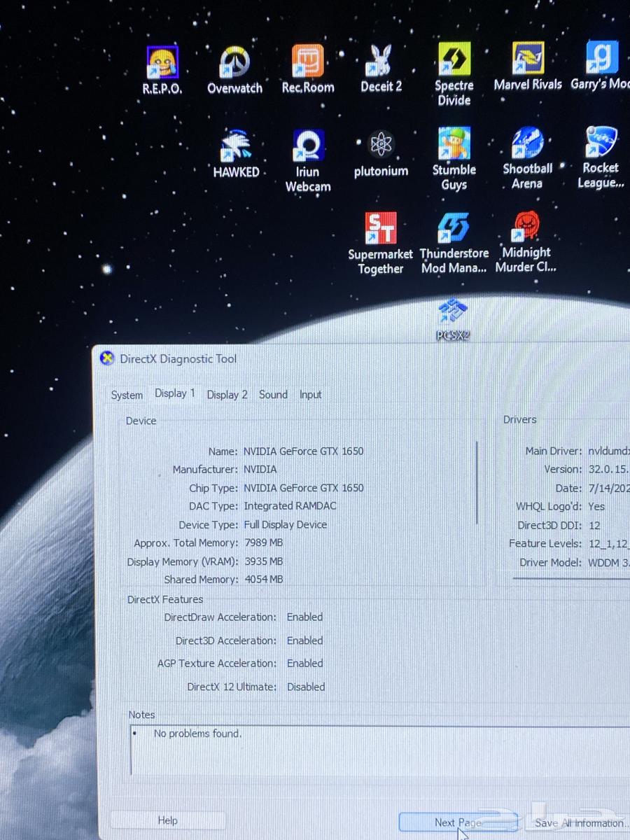Open Spectre Divide shortcut

tap(454, 74)
